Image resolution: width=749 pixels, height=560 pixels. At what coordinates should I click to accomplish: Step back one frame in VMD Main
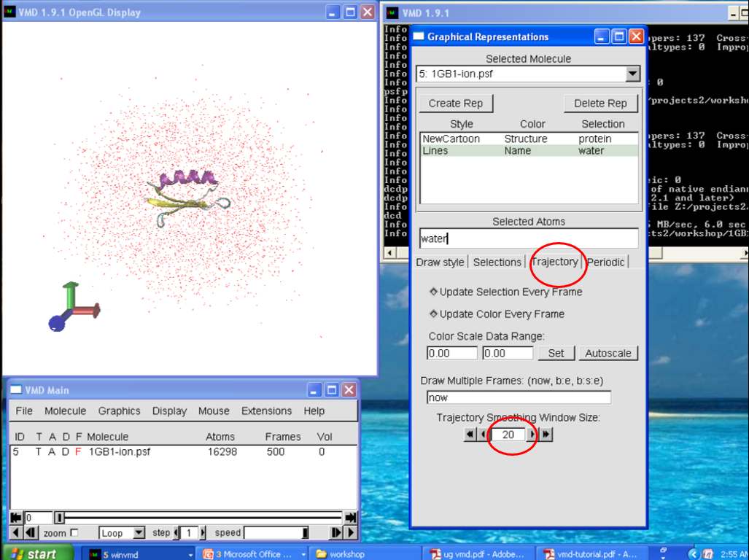(31, 533)
